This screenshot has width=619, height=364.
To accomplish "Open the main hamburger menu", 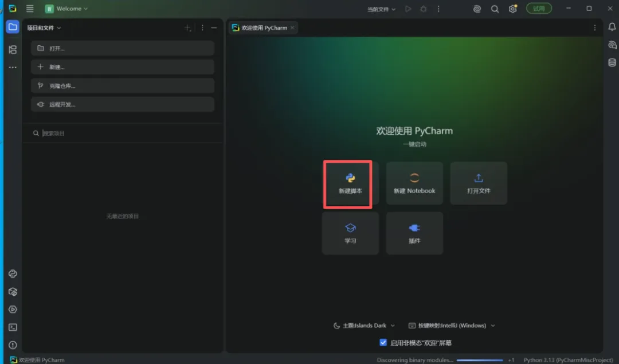I will pos(30,8).
